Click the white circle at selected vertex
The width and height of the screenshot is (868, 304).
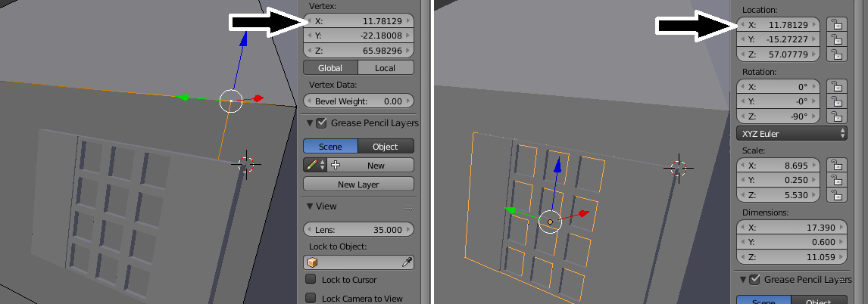(231, 101)
